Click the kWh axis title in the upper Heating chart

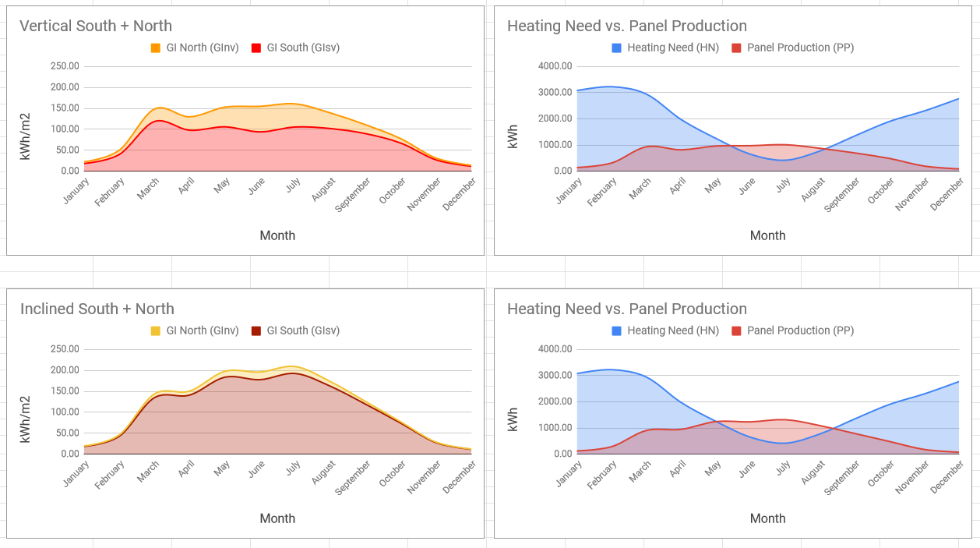(x=513, y=136)
